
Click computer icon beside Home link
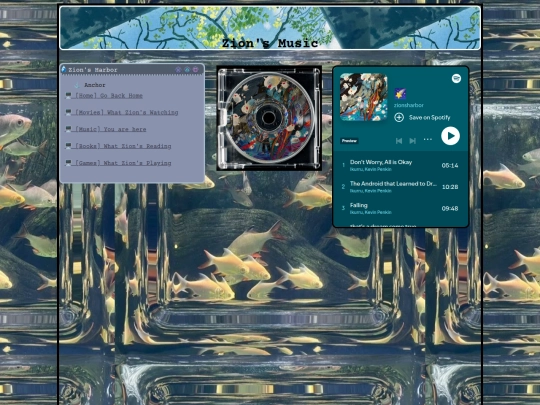tap(69, 95)
